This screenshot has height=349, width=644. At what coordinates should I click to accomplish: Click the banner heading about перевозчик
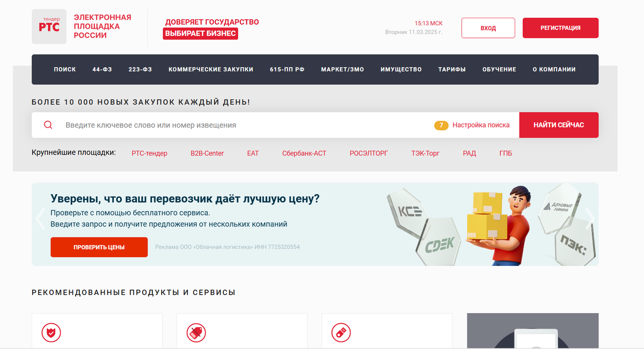185,199
